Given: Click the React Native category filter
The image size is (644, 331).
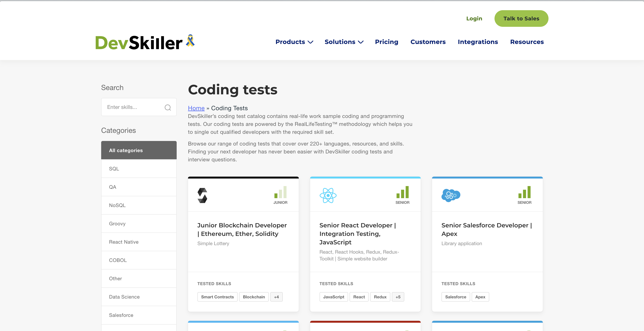Looking at the screenshot, I should click(123, 242).
